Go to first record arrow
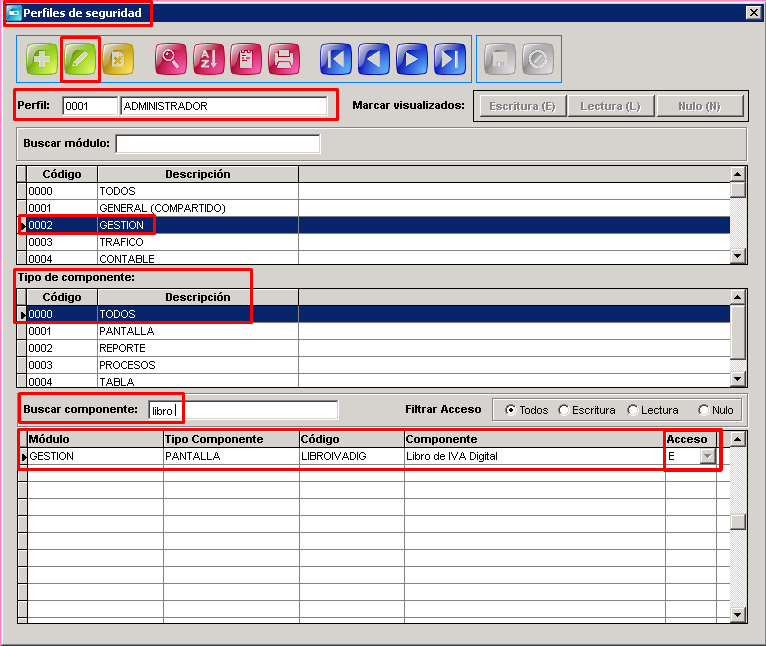766x646 pixels. (x=336, y=59)
